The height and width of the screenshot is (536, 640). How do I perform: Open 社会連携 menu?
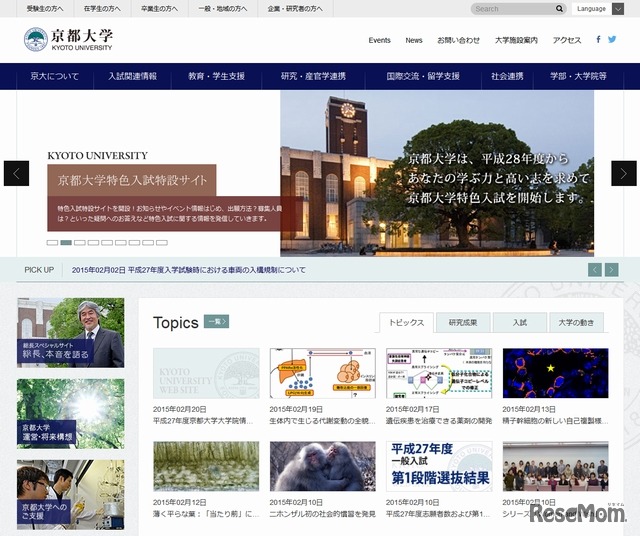click(507, 76)
